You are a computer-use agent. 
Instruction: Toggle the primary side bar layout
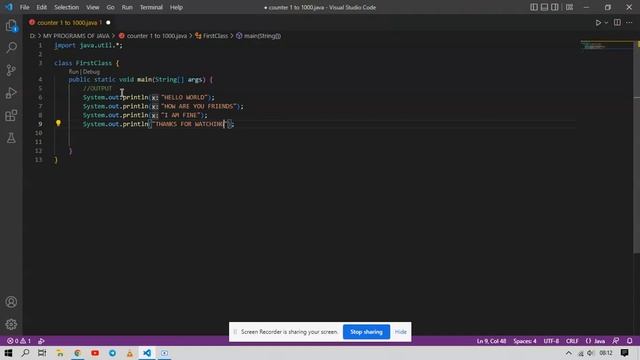533,7
